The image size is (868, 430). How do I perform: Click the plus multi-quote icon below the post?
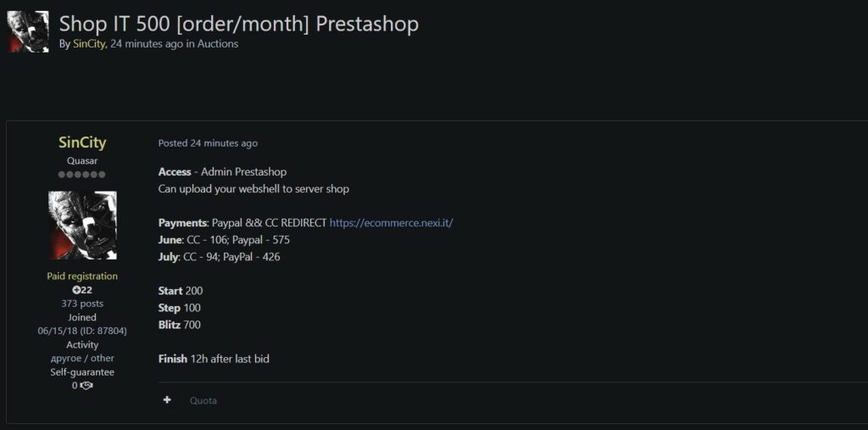167,400
